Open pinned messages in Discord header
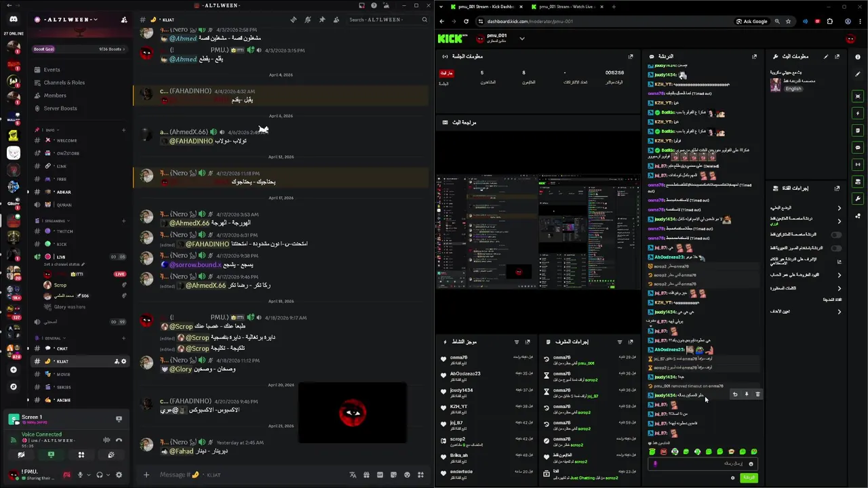Viewport: 868px width, 488px height. coord(322,20)
